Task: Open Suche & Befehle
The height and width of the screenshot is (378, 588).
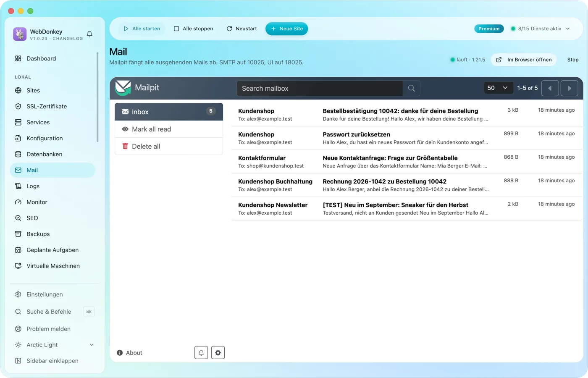Action: [x=55, y=312]
